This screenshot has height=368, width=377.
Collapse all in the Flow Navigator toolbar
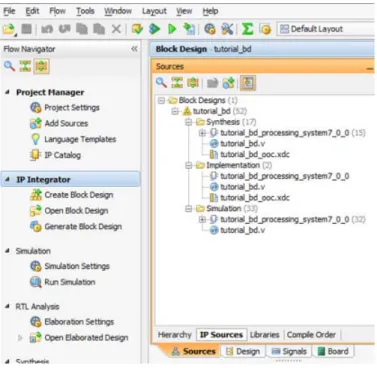point(25,66)
